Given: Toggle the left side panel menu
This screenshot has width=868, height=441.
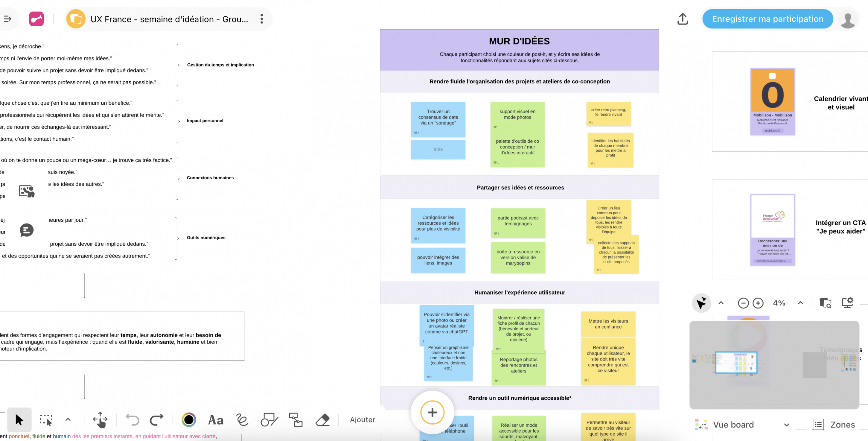Looking at the screenshot, I should 7,19.
